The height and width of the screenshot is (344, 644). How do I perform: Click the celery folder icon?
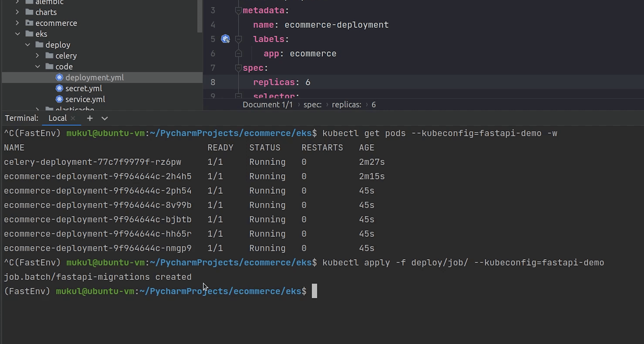pyautogui.click(x=49, y=56)
